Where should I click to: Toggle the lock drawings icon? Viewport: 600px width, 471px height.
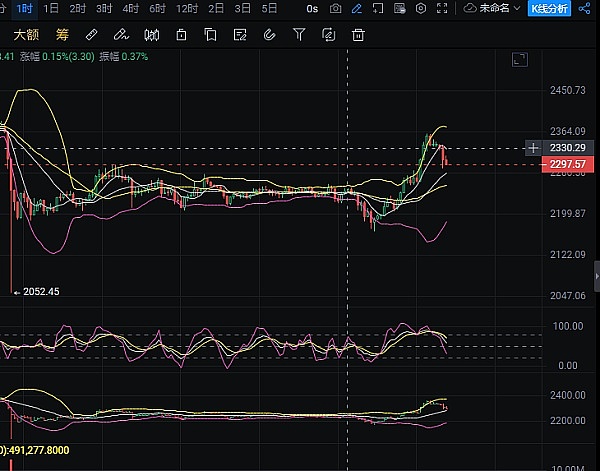(181, 35)
